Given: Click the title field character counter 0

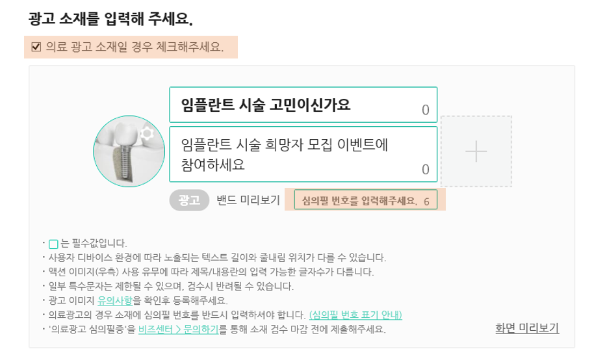Looking at the screenshot, I should coord(426,110).
